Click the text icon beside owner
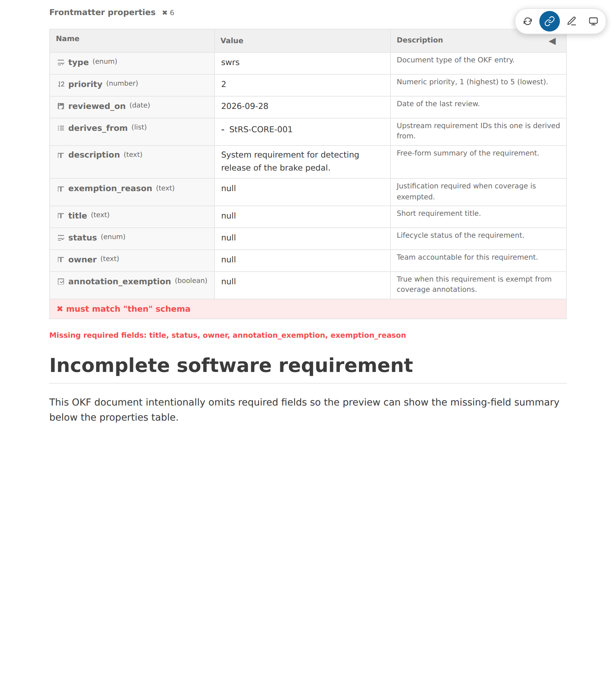This screenshot has width=616, height=685. [x=61, y=260]
